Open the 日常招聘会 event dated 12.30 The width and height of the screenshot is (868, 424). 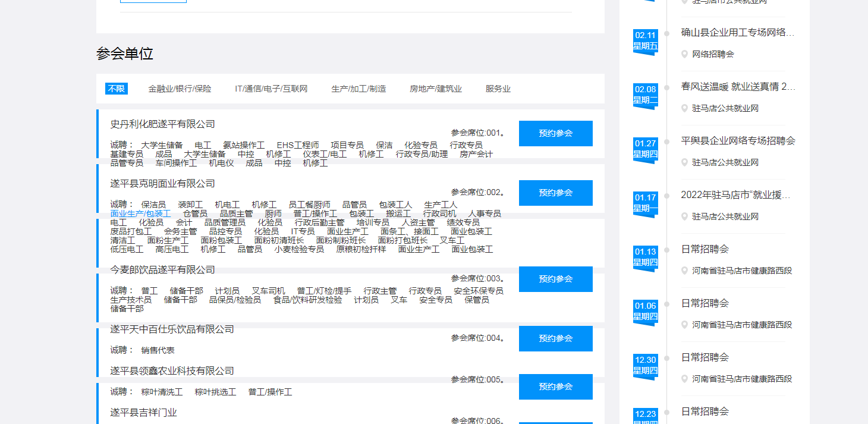tap(705, 357)
